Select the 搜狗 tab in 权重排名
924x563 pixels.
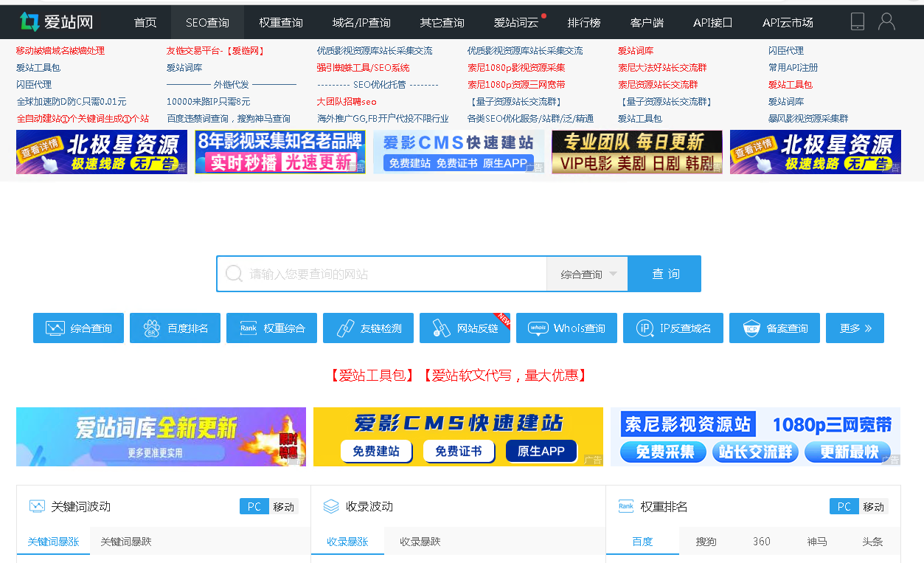tap(705, 541)
